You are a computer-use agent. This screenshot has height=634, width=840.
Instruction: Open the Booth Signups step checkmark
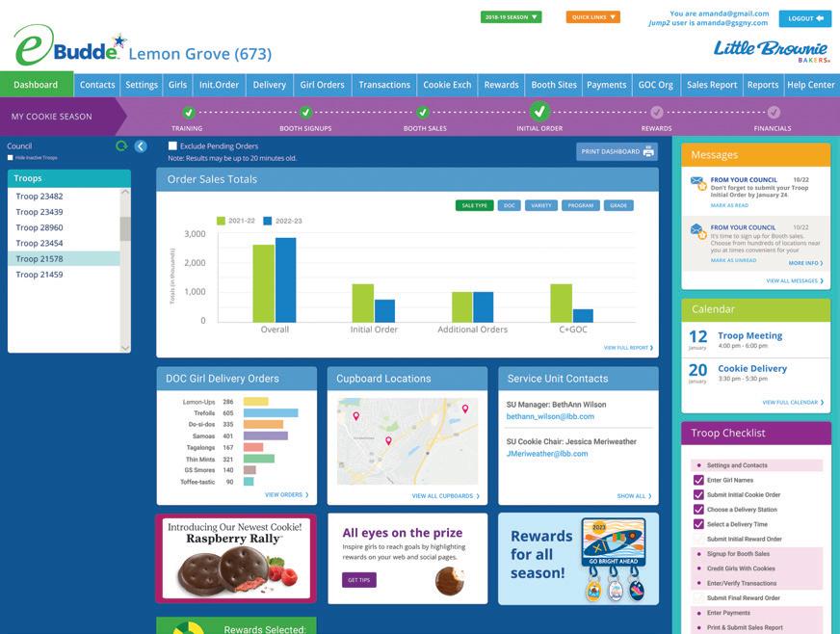pos(305,113)
